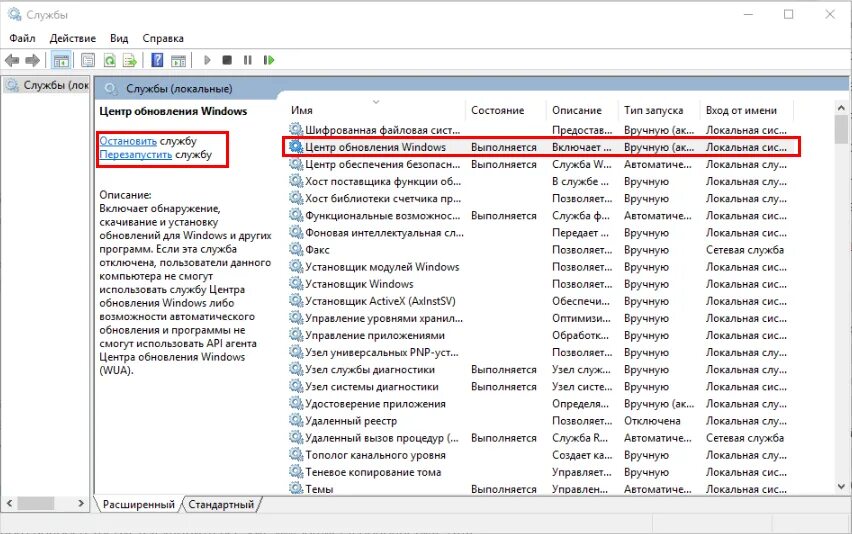Select Хост библиотеки счетчика service name
Image resolution: width=852 pixels, height=534 pixels.
click(x=383, y=198)
